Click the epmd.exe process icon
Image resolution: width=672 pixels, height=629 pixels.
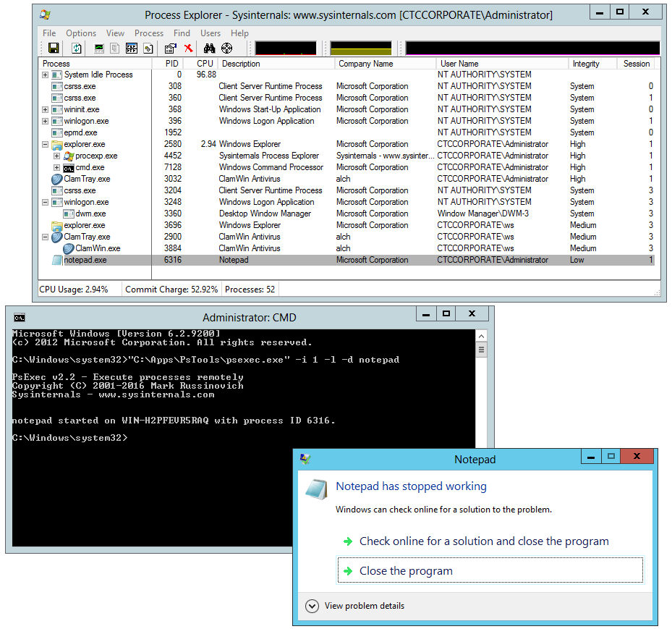coord(57,133)
